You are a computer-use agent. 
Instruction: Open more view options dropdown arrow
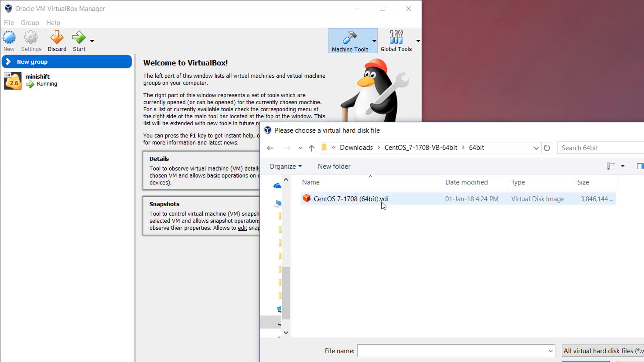click(x=623, y=166)
